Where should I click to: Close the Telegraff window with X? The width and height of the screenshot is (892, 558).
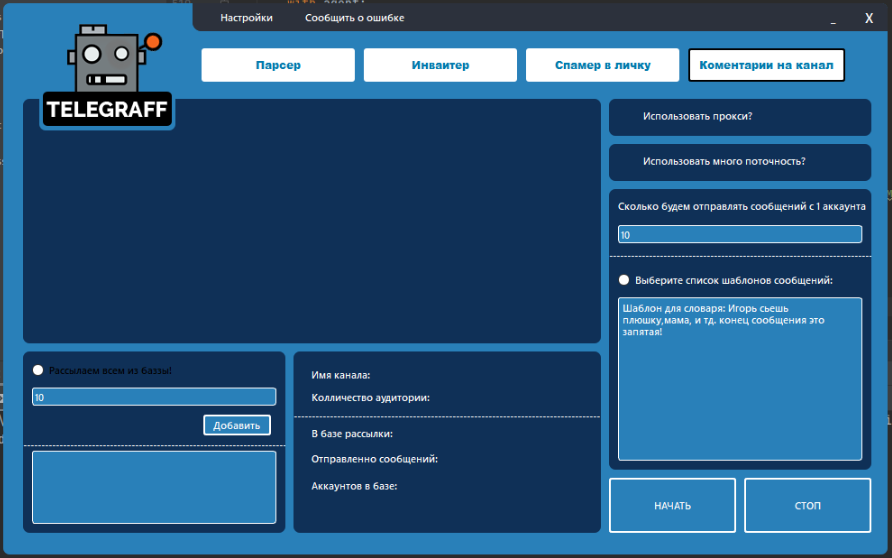tap(869, 18)
